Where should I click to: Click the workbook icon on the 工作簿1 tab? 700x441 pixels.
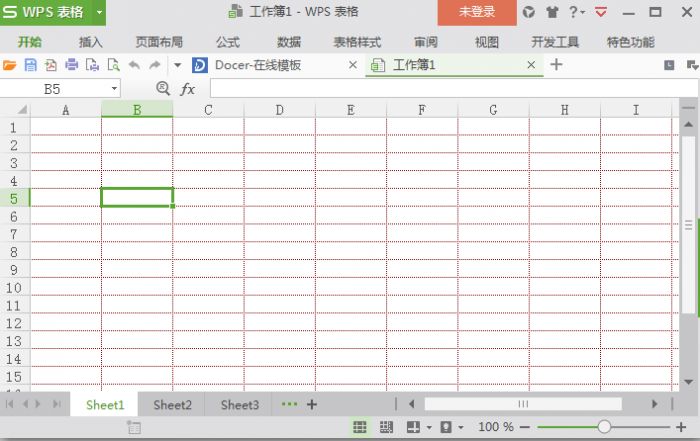(x=378, y=65)
